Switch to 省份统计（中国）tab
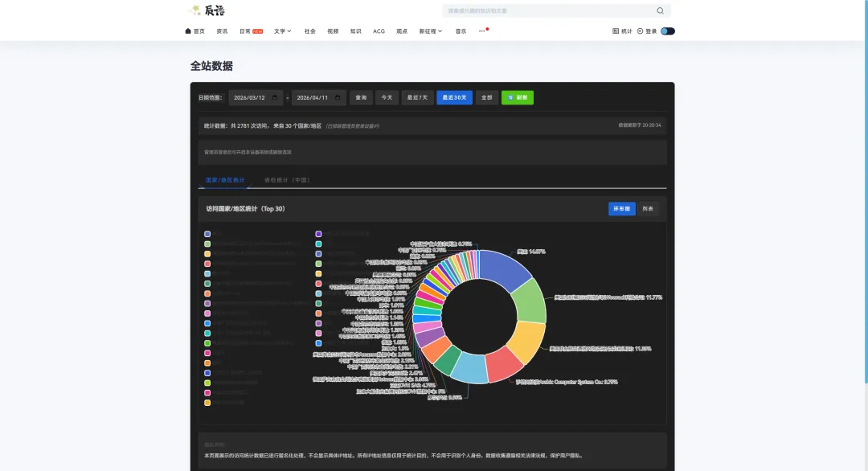868x471 pixels. click(287, 181)
